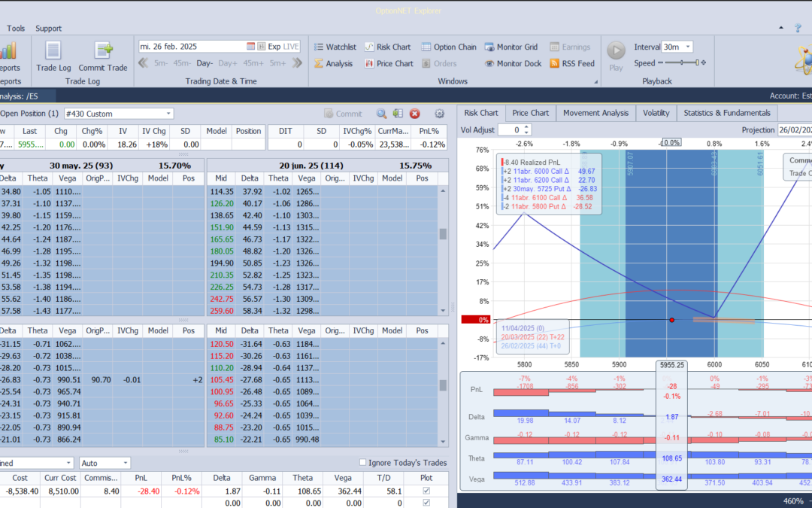The width and height of the screenshot is (812, 508).
Task: Switch to the Price Chart tab
Action: pyautogui.click(x=530, y=113)
